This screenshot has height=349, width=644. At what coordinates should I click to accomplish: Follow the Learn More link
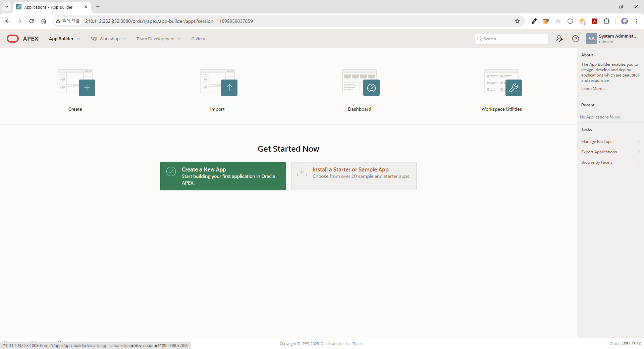pos(593,89)
